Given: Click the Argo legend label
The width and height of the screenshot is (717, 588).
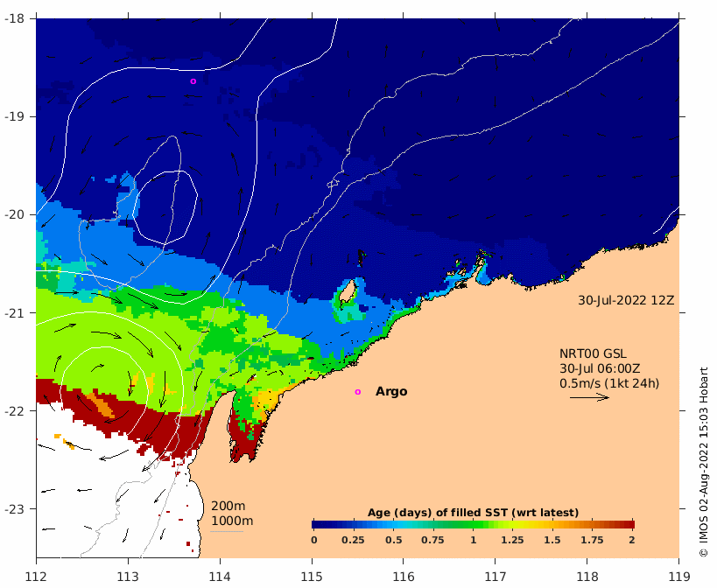Looking at the screenshot, I should (391, 391).
